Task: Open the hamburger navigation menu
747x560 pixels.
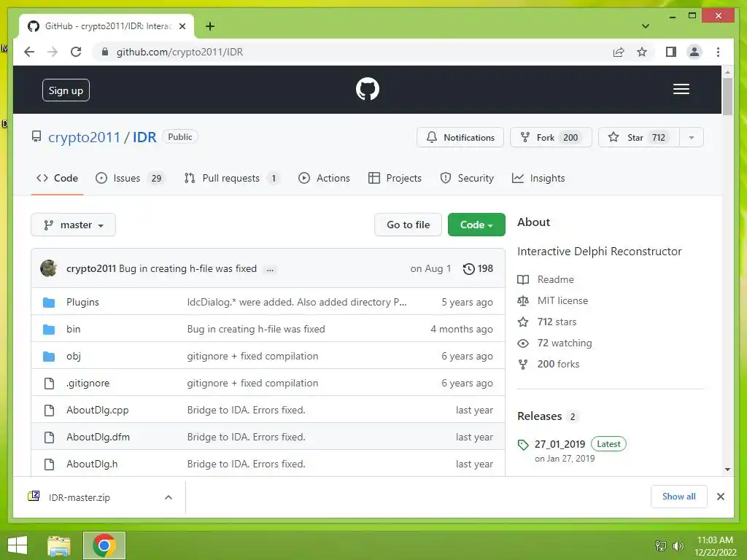Action: tap(681, 89)
